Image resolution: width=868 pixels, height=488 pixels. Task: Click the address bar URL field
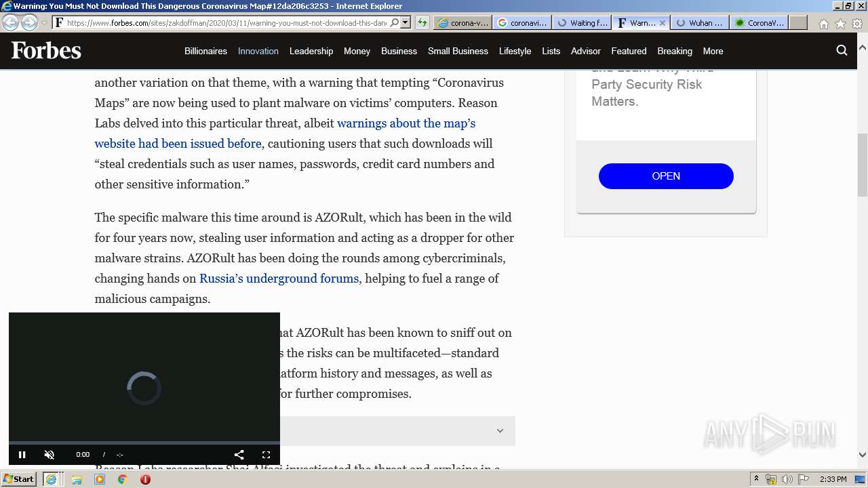226,22
